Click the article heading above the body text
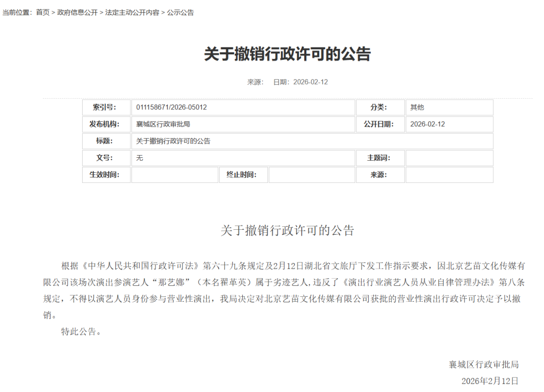 (x=287, y=231)
